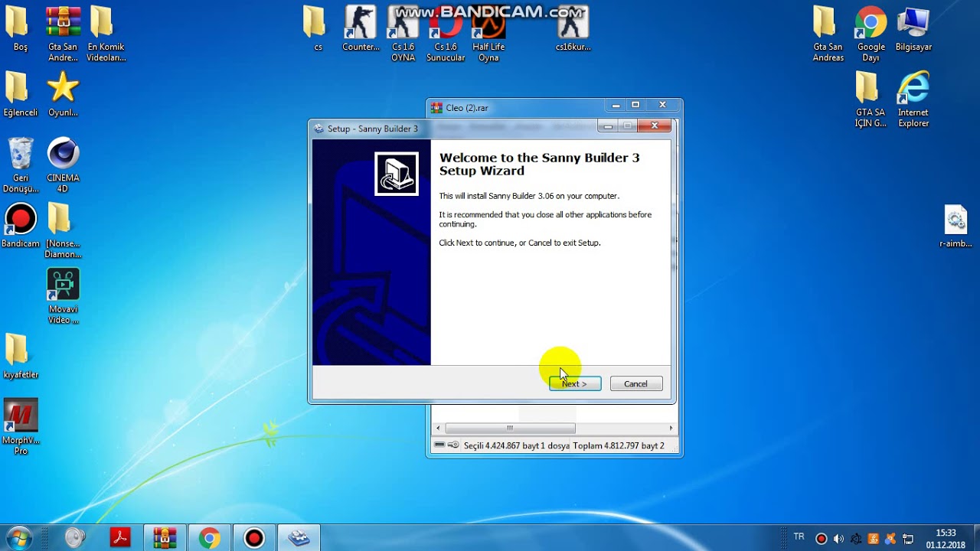Select the GTA SA İÇİN G... folder

pos(871,99)
